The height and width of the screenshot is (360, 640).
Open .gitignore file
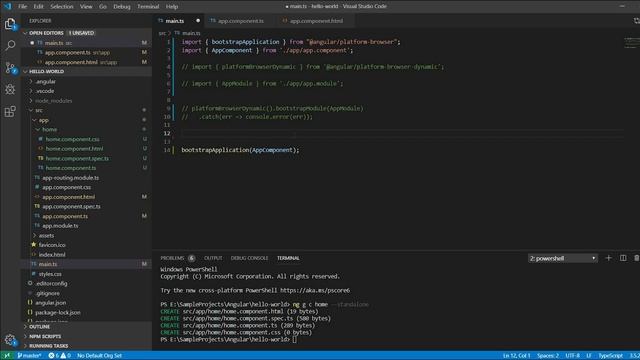point(47,293)
